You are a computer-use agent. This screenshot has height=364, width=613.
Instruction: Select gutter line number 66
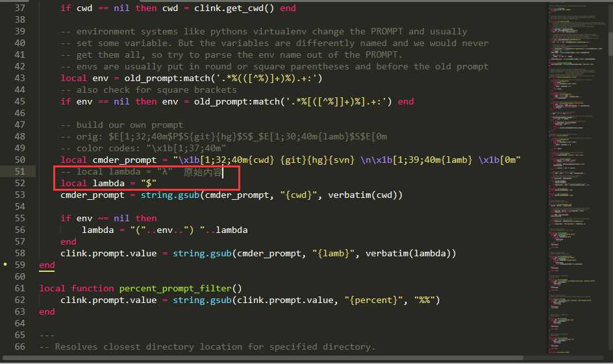[20, 346]
